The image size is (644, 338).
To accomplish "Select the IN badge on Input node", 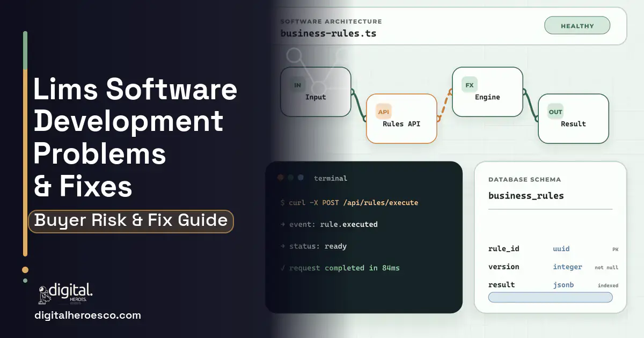I will tap(297, 85).
